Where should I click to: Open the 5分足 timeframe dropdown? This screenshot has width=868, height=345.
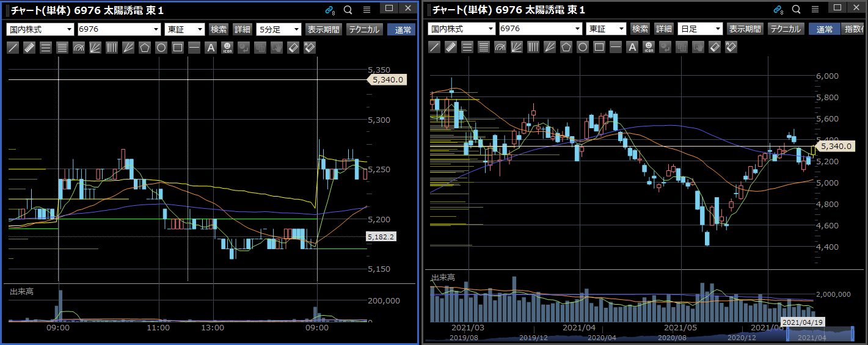pos(279,29)
